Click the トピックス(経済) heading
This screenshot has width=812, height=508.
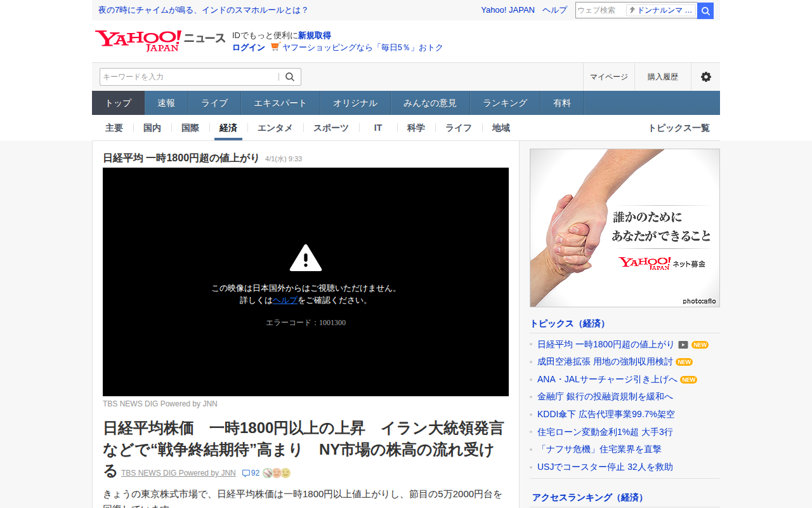click(569, 324)
